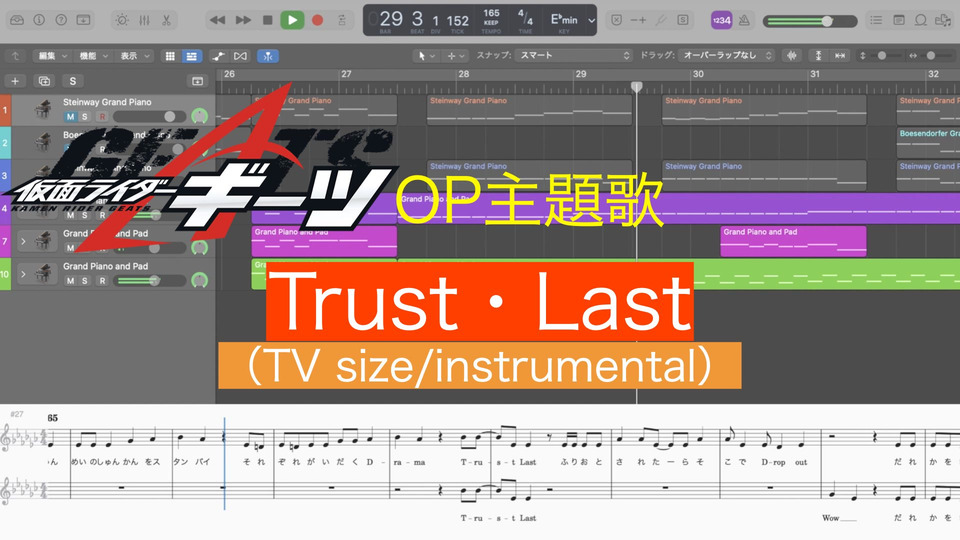Viewport: 960px width, 540px height.
Task: Select the list view button
Action: click(x=192, y=56)
